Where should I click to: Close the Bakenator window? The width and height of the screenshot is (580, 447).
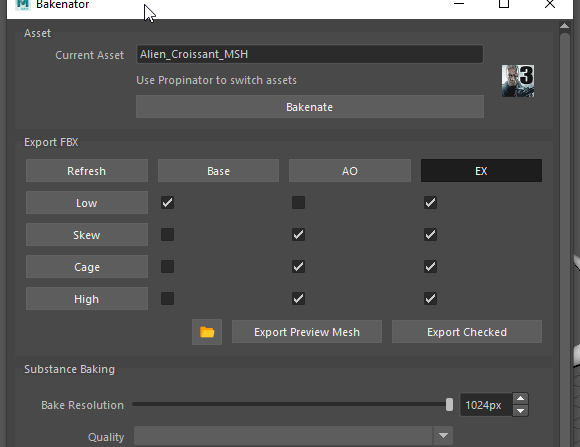(550, 4)
